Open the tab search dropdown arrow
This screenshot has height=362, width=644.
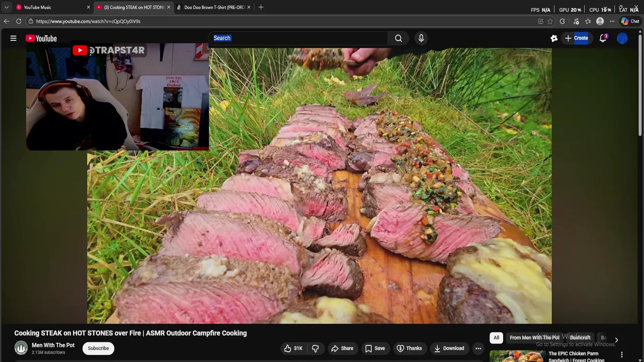(x=7, y=7)
